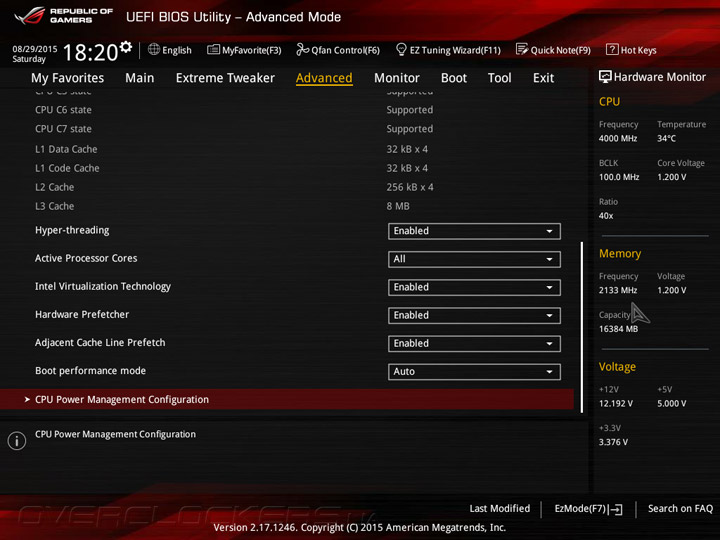
Task: Click Last Modified in the footer
Action: [500, 508]
